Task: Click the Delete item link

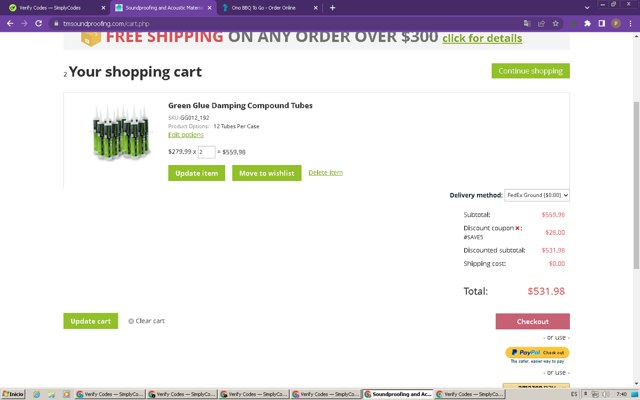Action: point(325,173)
